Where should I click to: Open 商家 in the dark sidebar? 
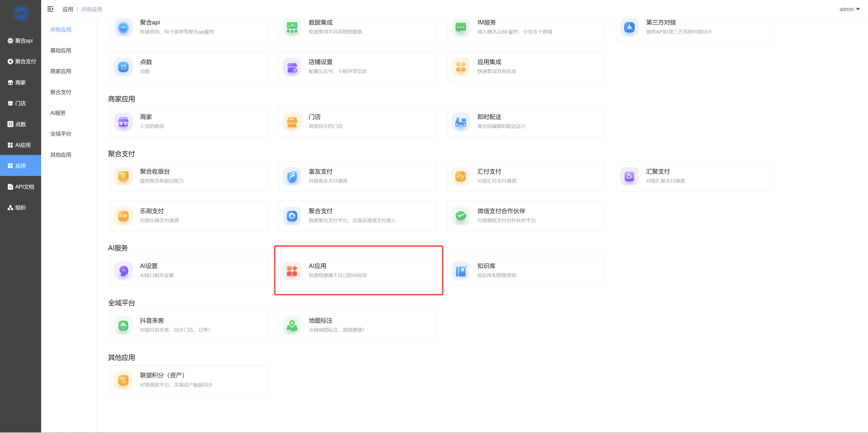20,82
